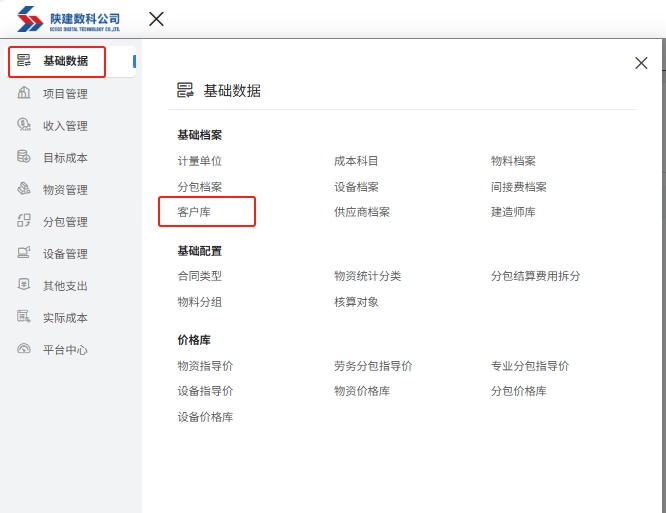Click the 项目管理 sidebar icon
The image size is (666, 513).
click(24, 94)
